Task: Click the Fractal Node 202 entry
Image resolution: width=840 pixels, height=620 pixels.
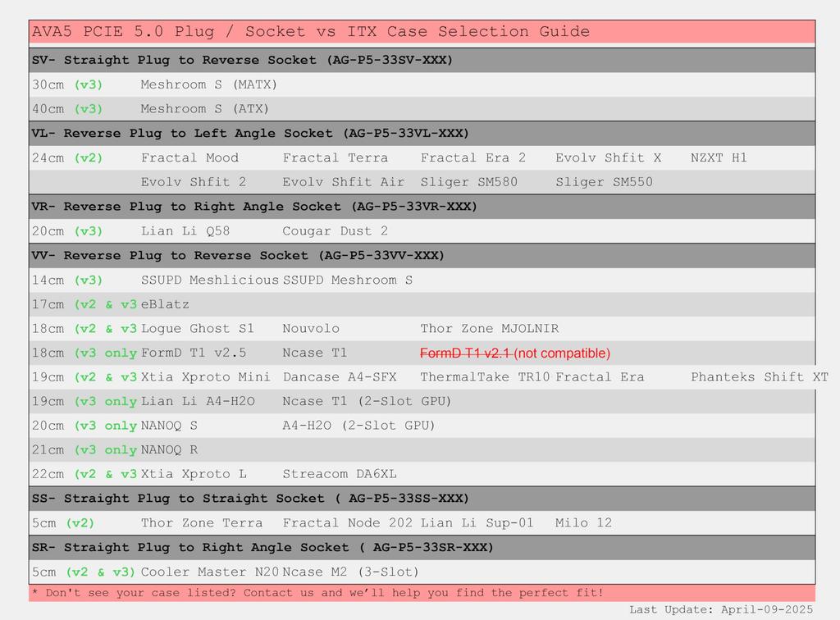Action: point(349,522)
